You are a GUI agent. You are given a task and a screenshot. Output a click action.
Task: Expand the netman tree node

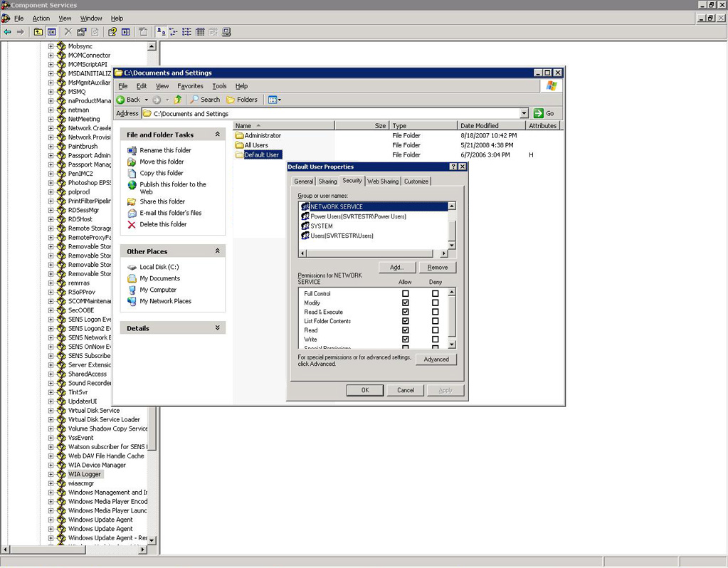(x=51, y=110)
